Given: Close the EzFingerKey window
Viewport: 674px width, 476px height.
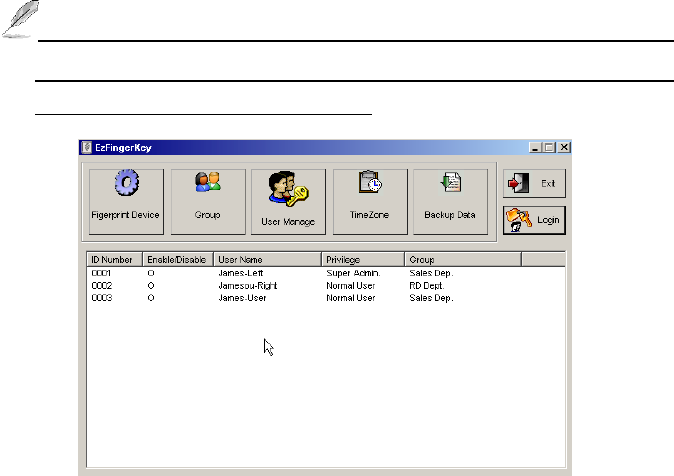Looking at the screenshot, I should point(564,147).
